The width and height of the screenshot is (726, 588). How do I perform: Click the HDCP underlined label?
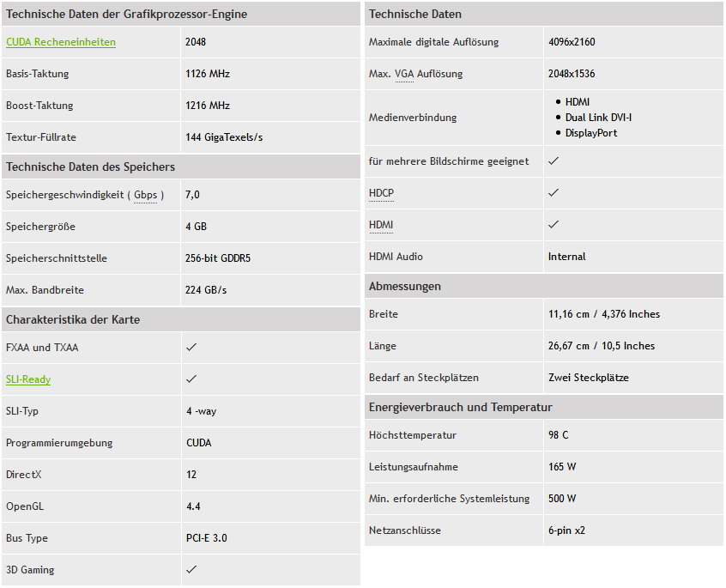(381, 193)
